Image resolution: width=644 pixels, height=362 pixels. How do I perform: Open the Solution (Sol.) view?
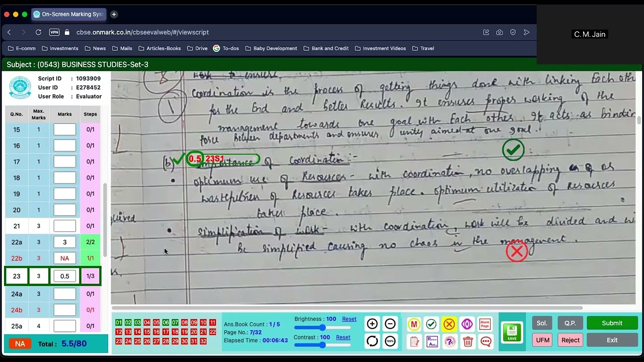point(542,323)
